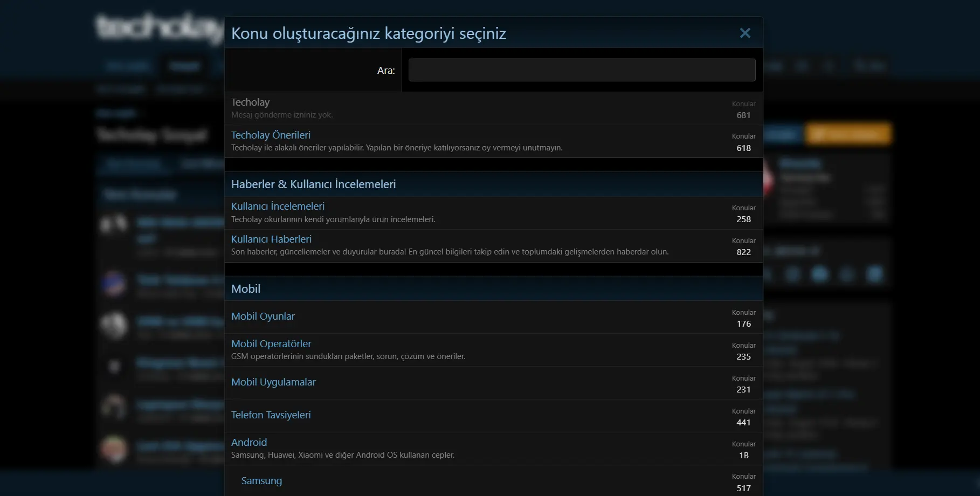The height and width of the screenshot is (496, 980).
Task: Click the dialog title 'Konu oluşturacağınız kategoriyi seçiniz'
Action: [x=369, y=33]
